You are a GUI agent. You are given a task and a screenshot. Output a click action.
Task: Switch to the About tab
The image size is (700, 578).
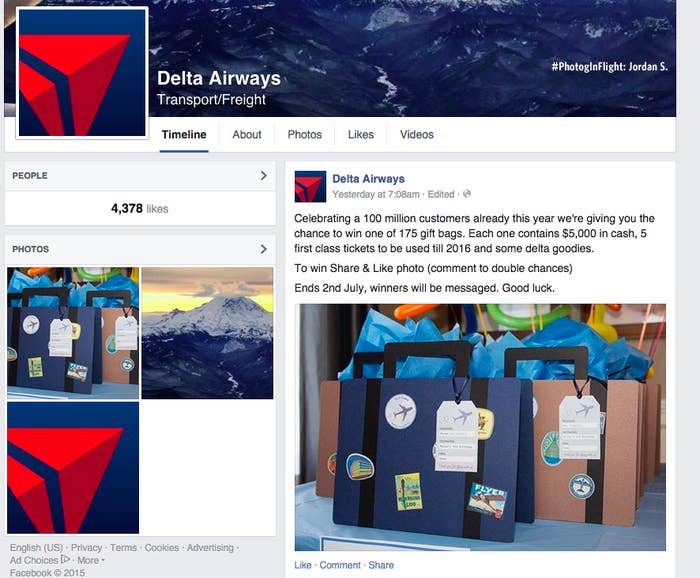click(x=247, y=134)
